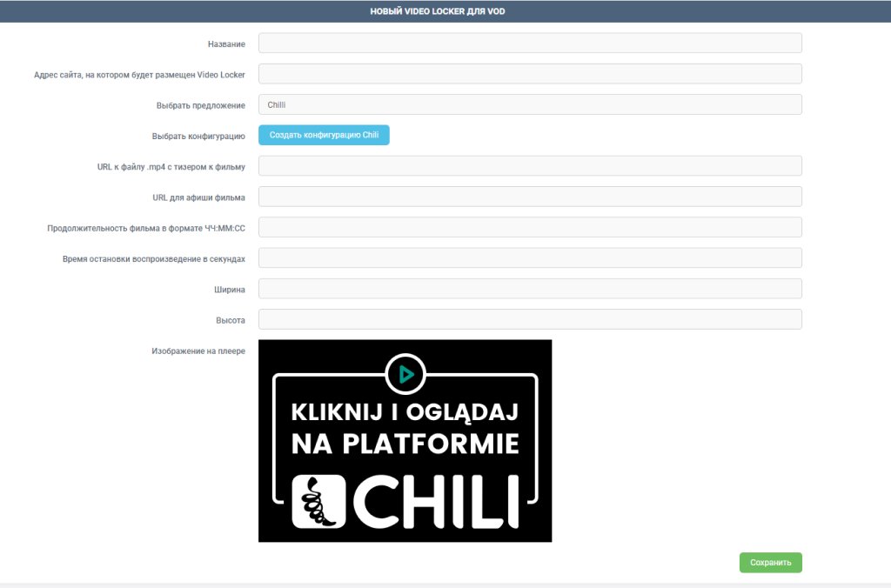The height and width of the screenshot is (588, 891).
Task: Focus the site address field for Video Locker
Action: 530,74
